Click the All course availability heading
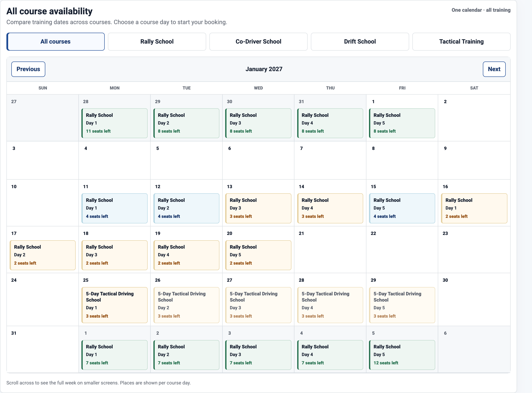Viewport: 532px width, 393px height. [x=50, y=11]
